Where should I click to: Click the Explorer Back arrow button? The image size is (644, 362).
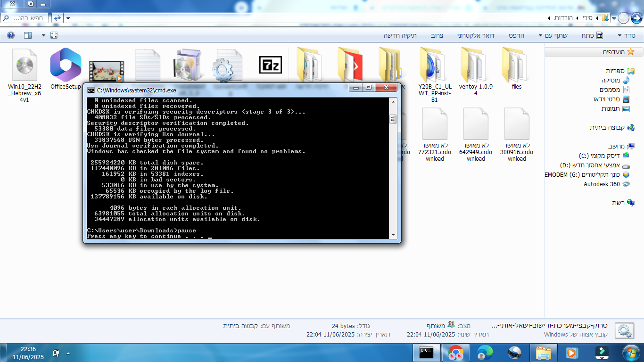click(x=636, y=18)
